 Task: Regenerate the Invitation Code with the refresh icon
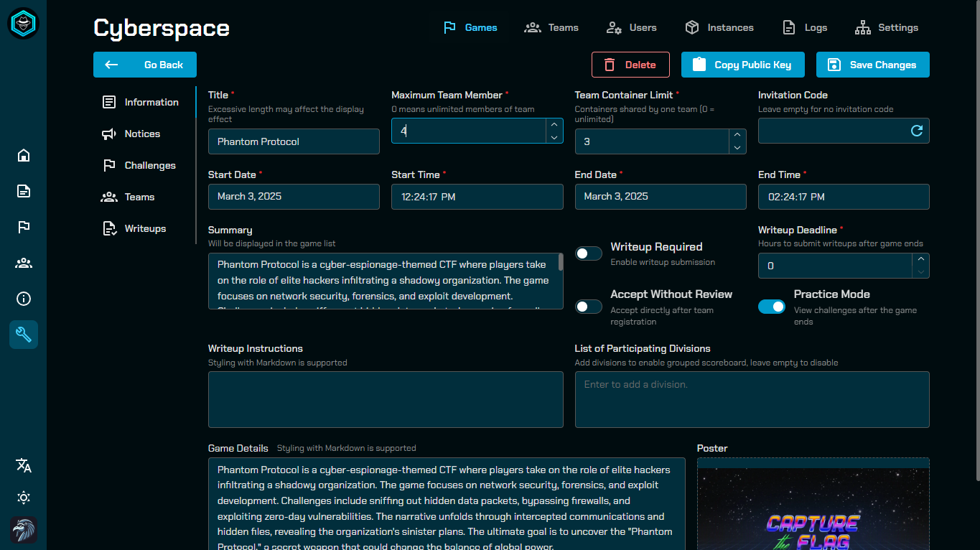point(916,131)
